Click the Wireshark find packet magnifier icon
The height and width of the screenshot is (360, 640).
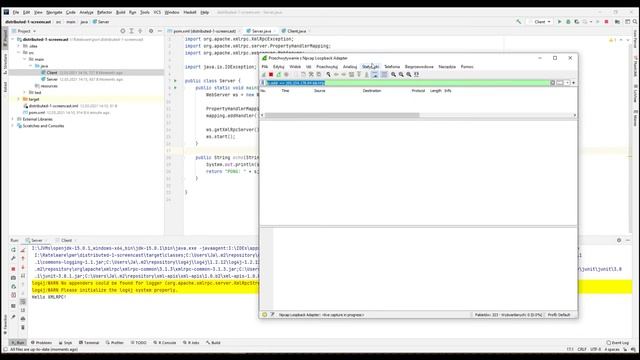click(328, 75)
